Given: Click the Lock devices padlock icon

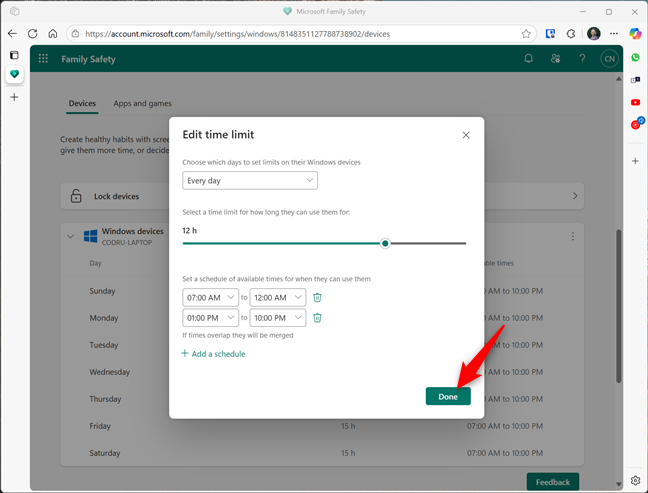Looking at the screenshot, I should tap(76, 196).
